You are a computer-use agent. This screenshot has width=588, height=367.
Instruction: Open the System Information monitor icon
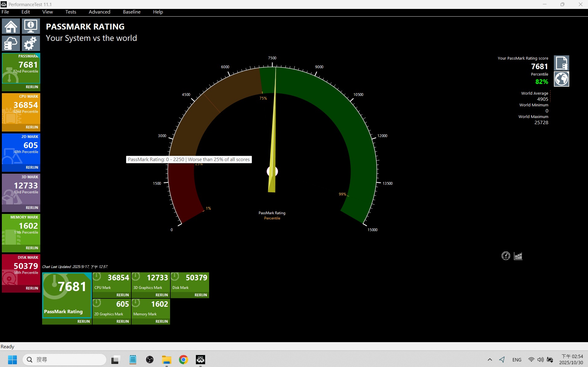point(31,26)
